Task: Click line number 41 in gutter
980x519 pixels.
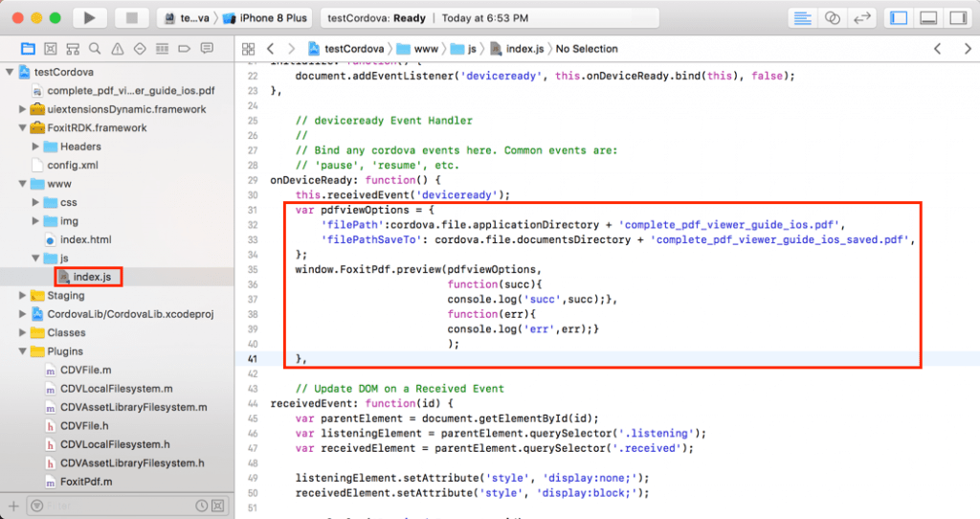Action: click(253, 359)
